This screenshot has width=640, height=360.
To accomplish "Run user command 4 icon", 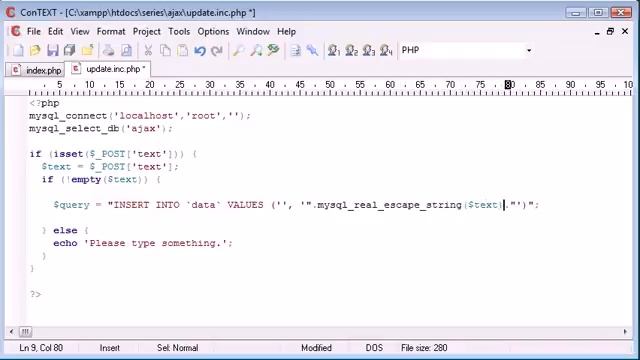I will coord(386,51).
